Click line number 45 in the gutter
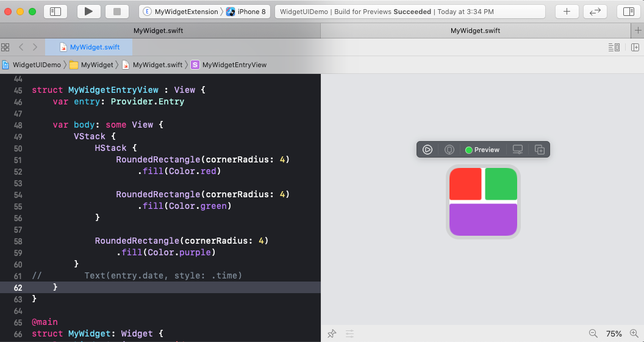 pos(18,90)
